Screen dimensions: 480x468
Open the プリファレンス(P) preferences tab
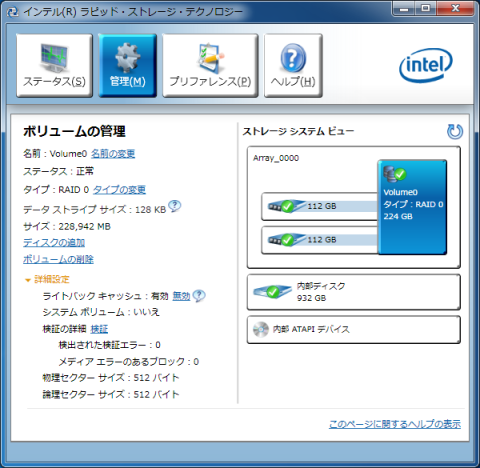tap(210, 65)
